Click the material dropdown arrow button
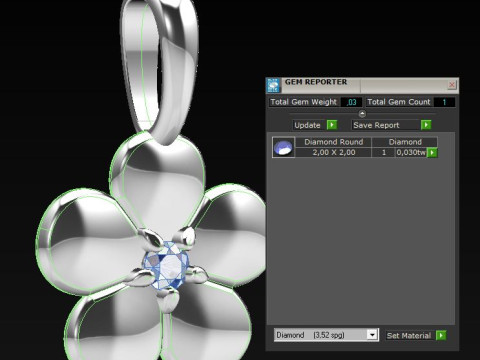 pyautogui.click(x=372, y=335)
